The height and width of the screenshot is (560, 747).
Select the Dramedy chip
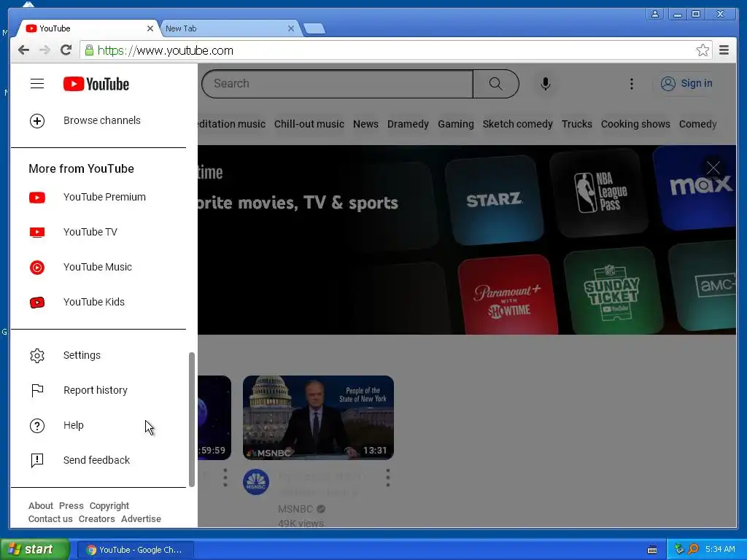pyautogui.click(x=408, y=124)
